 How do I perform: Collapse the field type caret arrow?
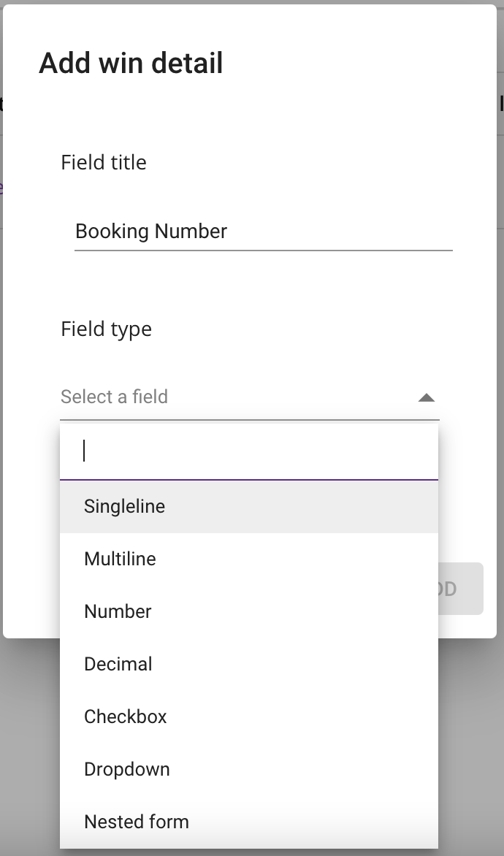(426, 398)
